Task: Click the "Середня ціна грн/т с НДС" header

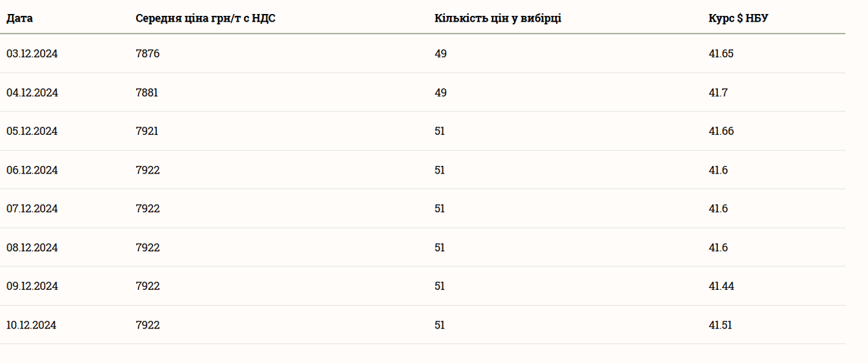Action: (x=205, y=18)
